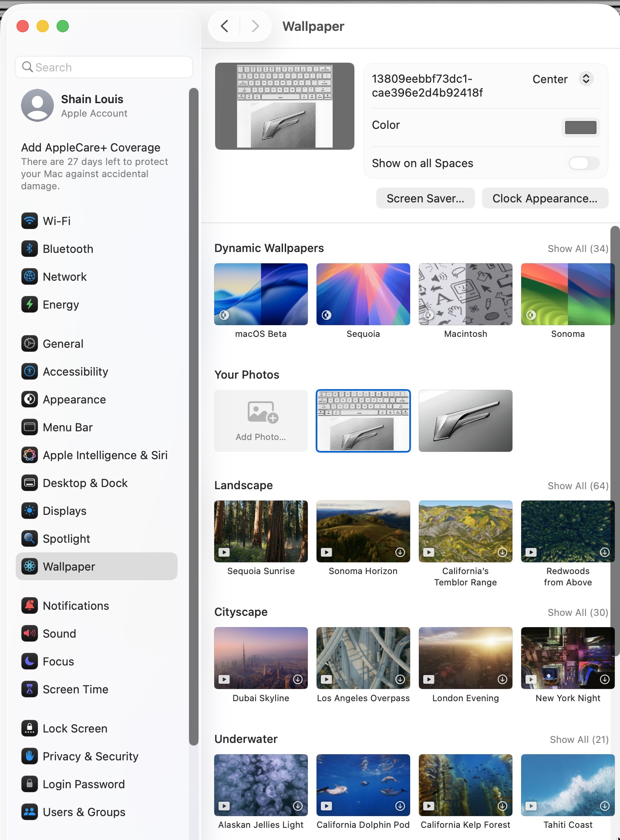
Task: Go to Displays settings
Action: [x=97, y=511]
